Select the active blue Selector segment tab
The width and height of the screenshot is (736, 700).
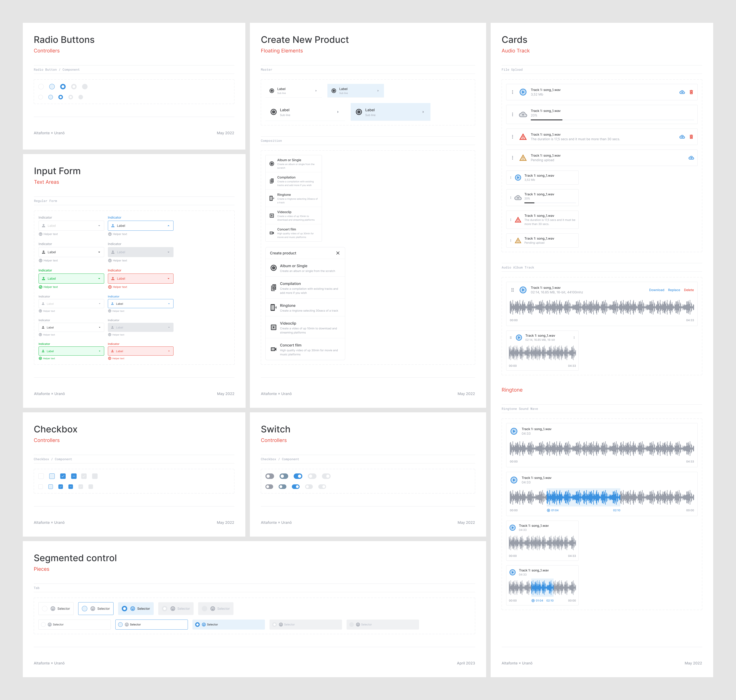(136, 609)
